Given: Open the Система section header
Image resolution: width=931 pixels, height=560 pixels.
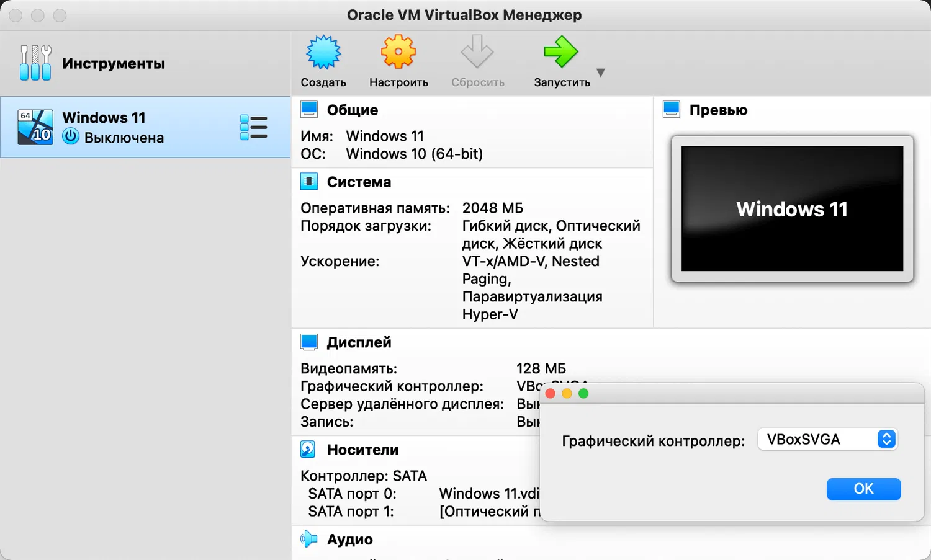Looking at the screenshot, I should point(359,182).
